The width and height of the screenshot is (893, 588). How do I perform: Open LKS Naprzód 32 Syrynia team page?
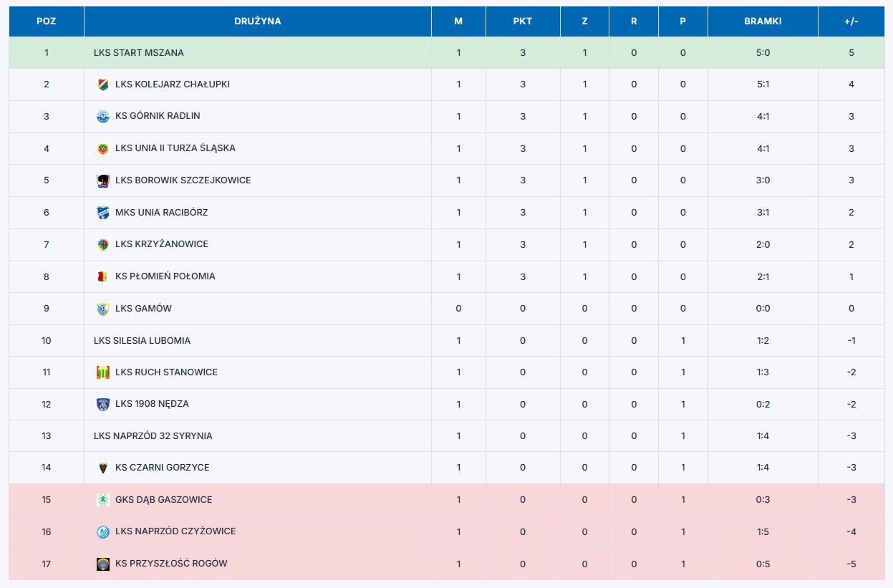tap(153, 436)
